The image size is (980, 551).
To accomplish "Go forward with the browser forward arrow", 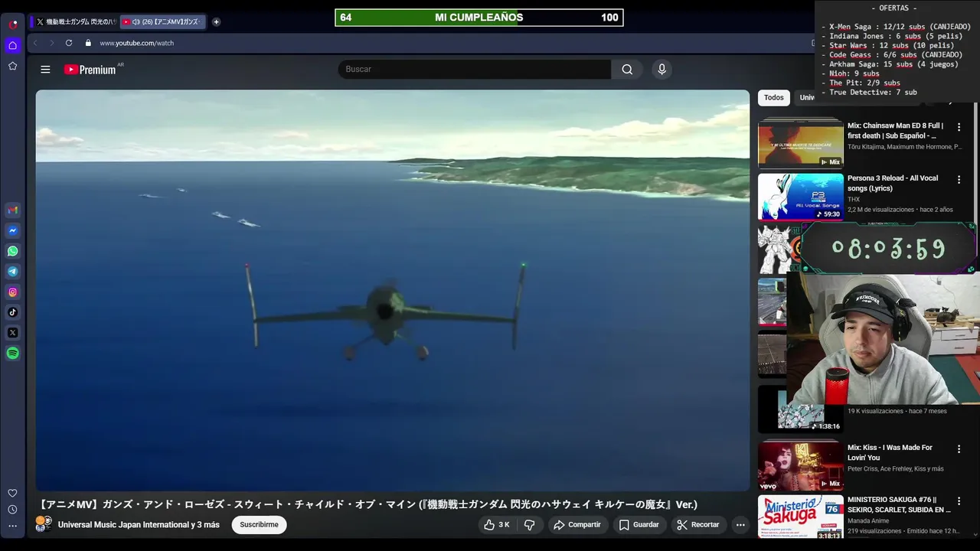I will click(x=51, y=43).
